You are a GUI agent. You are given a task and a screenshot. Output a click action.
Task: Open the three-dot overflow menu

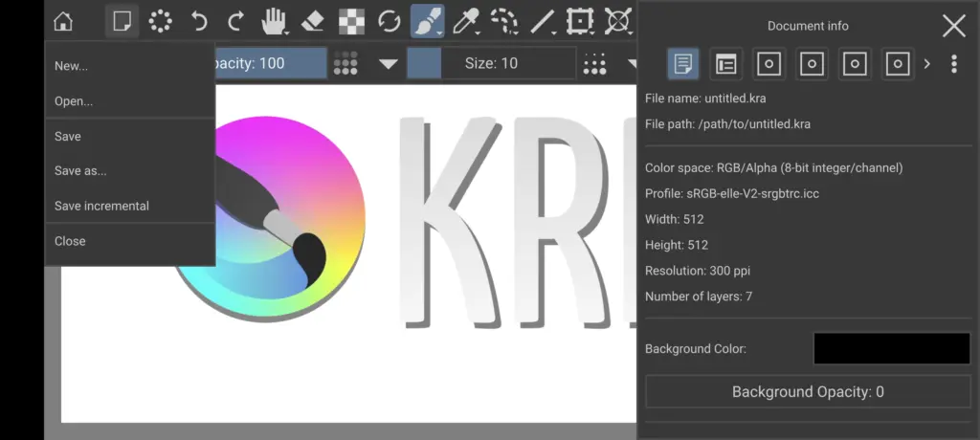[x=953, y=64]
